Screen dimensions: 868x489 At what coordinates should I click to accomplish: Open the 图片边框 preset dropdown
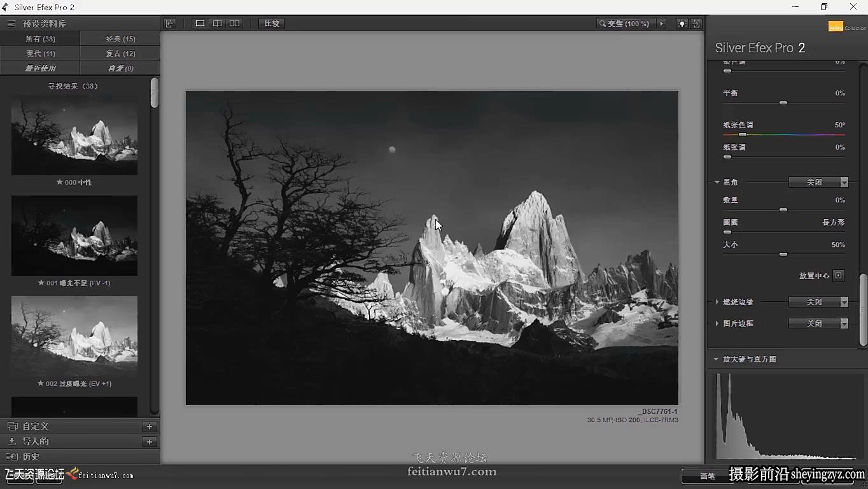click(818, 323)
